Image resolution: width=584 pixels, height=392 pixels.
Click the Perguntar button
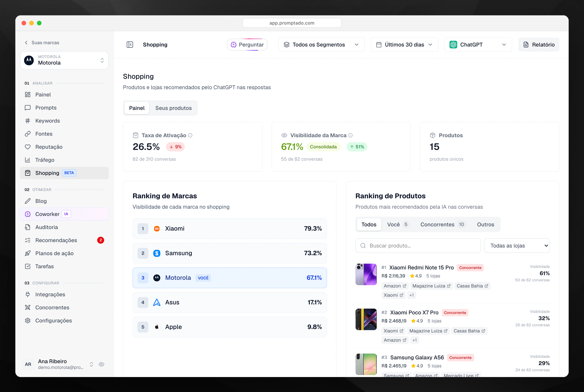pos(247,45)
